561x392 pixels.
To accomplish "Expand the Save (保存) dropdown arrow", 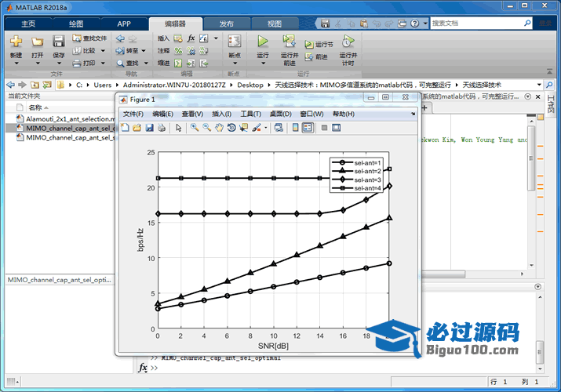I will [x=59, y=64].
